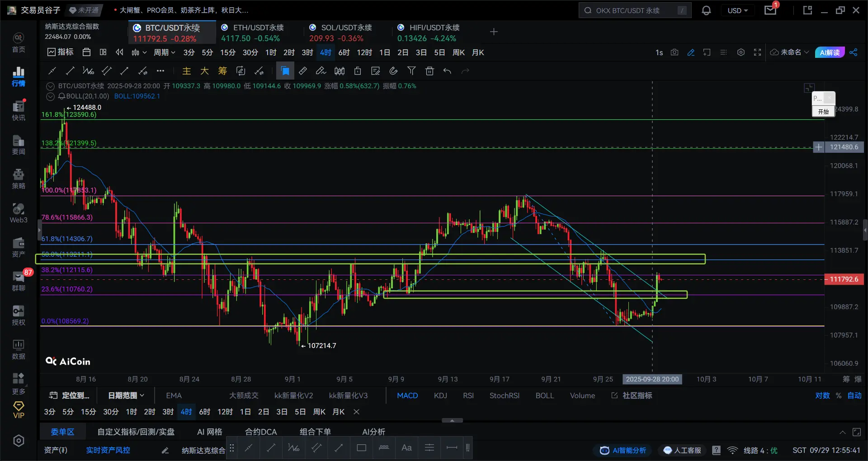Expand the bottom panel chevron arrow

point(843,433)
